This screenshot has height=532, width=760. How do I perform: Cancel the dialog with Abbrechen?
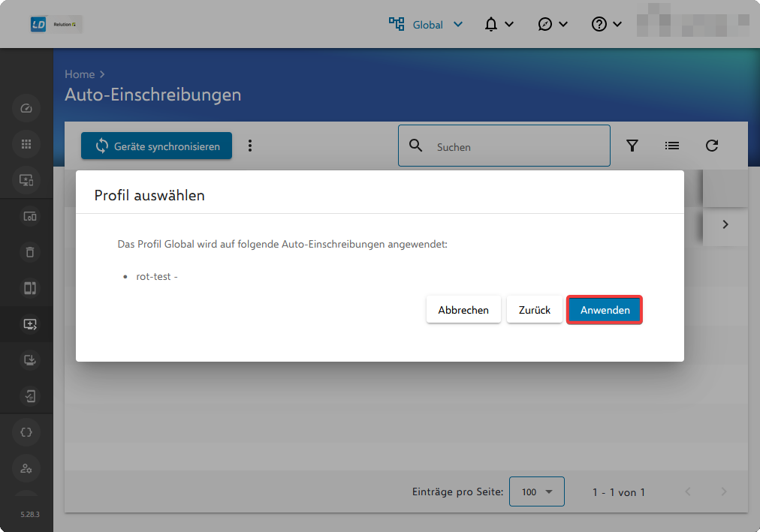(463, 310)
